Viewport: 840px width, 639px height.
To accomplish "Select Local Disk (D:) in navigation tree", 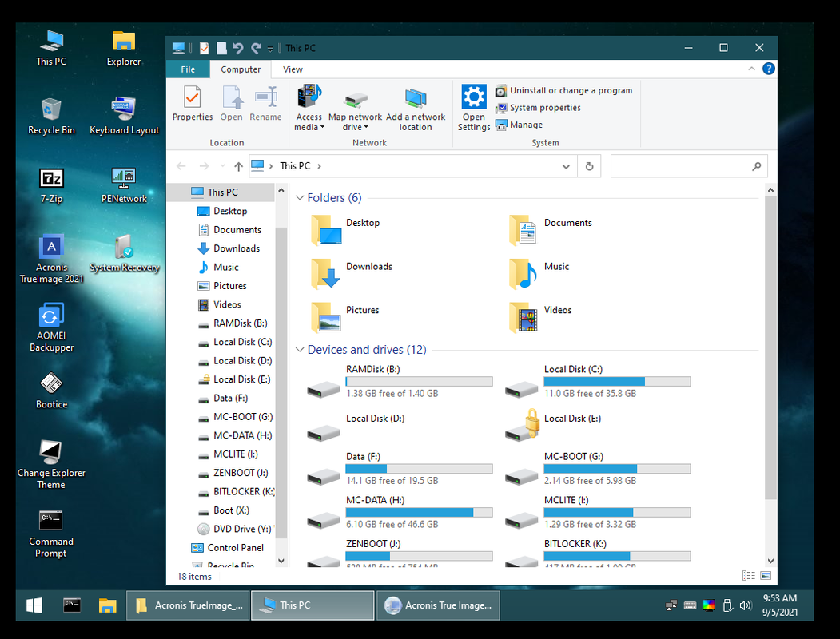I will tap(242, 361).
